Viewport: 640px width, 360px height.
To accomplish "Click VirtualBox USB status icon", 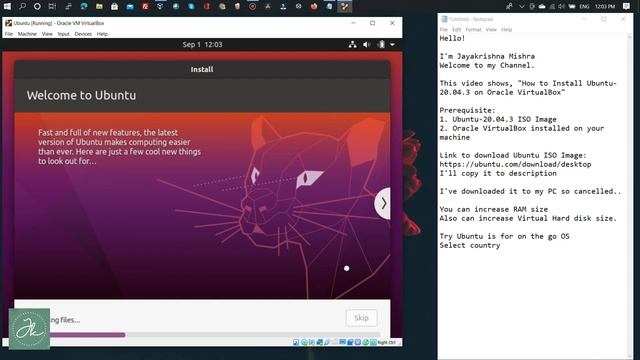I will [x=327, y=342].
